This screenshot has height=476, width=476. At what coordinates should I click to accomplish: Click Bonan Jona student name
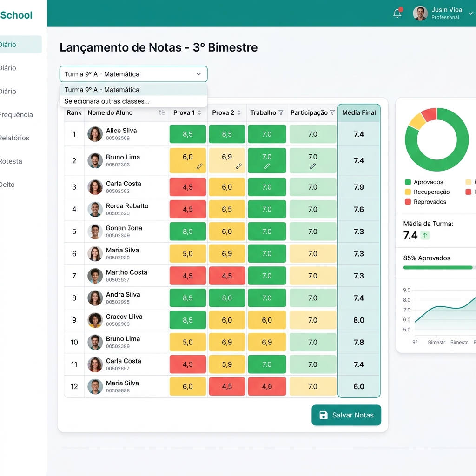coord(124,228)
